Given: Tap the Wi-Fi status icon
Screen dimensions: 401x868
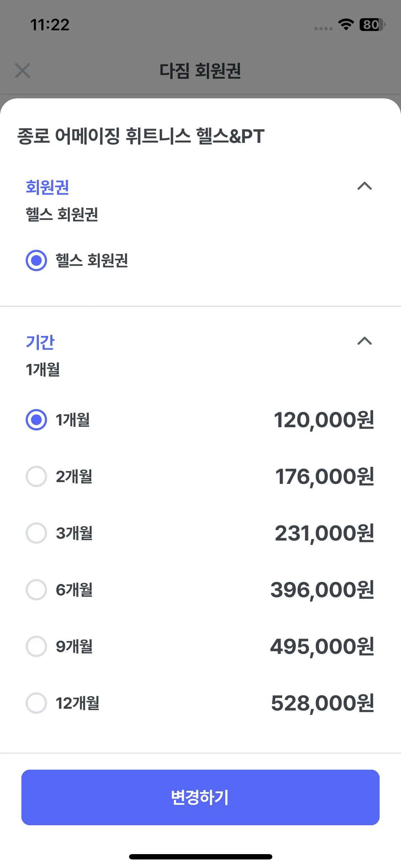Looking at the screenshot, I should click(x=345, y=25).
